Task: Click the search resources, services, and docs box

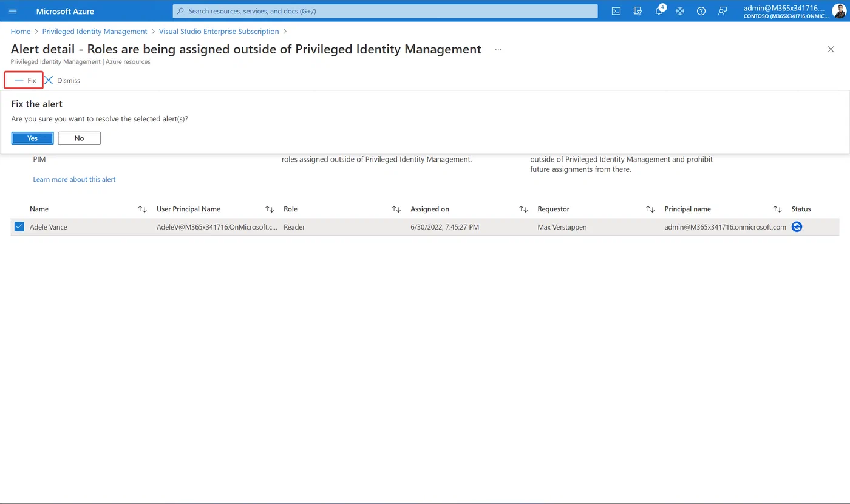Action: click(385, 11)
